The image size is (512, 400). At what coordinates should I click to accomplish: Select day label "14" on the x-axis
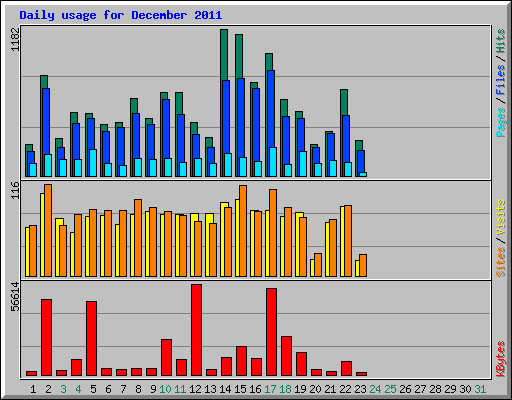(225, 389)
